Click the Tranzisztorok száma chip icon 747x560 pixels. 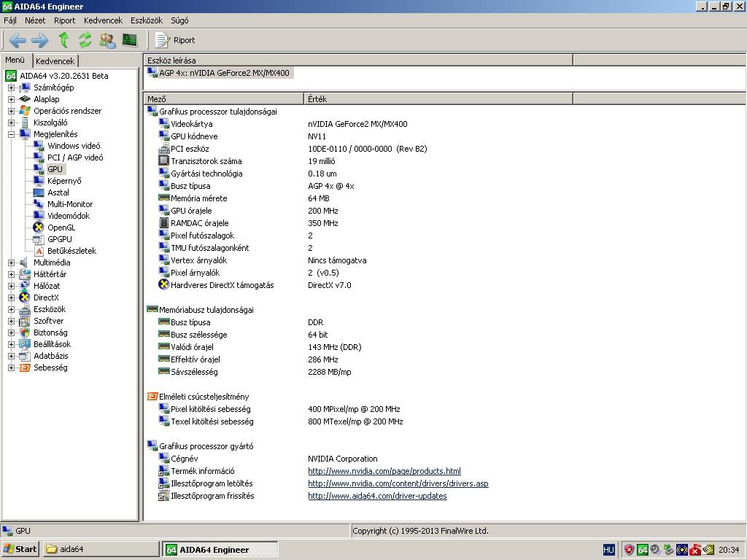(163, 161)
